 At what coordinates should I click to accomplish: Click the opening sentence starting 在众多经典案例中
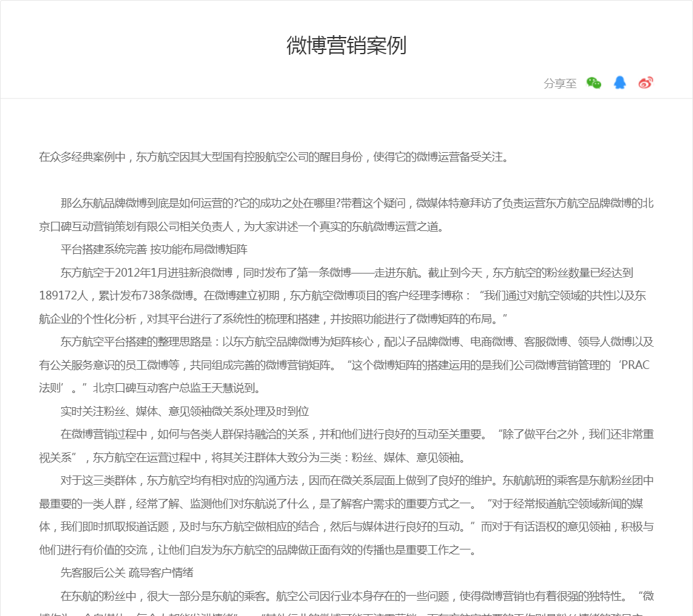click(x=275, y=157)
